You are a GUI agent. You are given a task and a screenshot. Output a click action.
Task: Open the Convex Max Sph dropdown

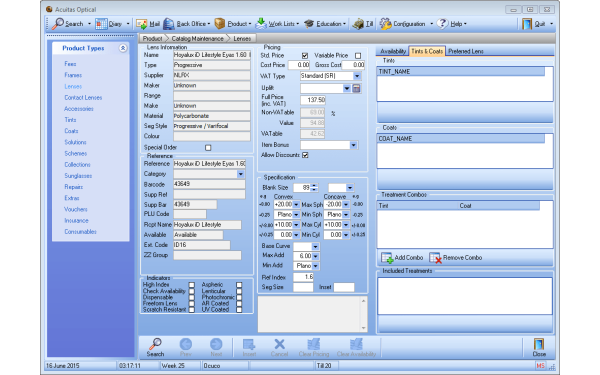pyautogui.click(x=296, y=205)
